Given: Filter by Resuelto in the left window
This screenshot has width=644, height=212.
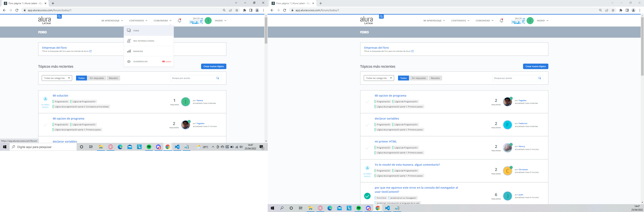Looking at the screenshot, I should click(x=113, y=78).
